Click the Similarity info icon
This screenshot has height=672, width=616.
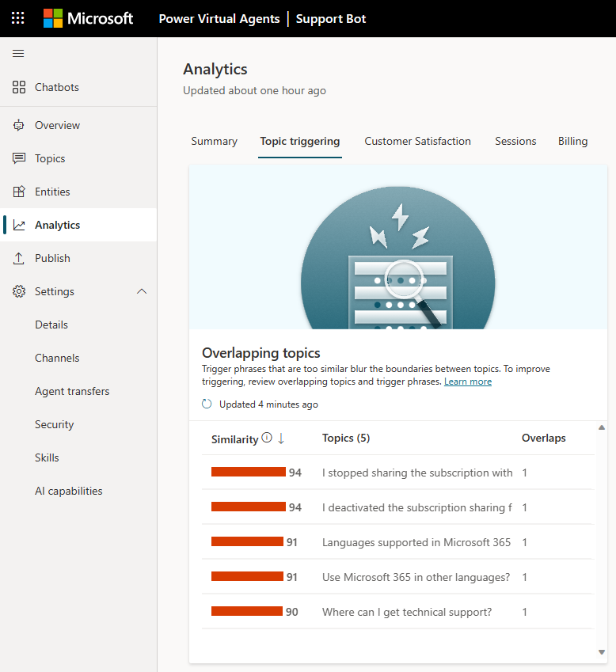point(267,438)
